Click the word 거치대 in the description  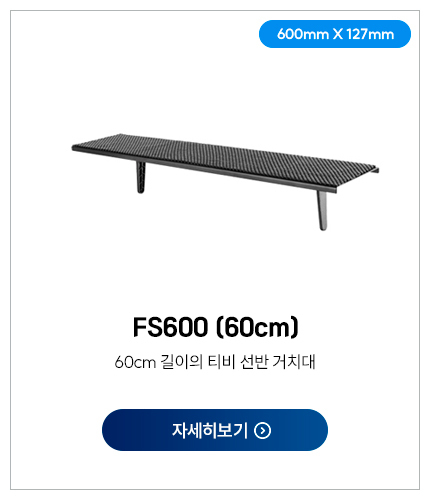tap(294, 362)
